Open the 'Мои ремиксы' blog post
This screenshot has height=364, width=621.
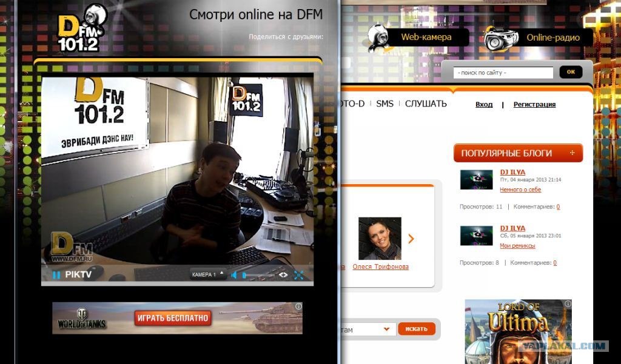[x=517, y=246]
